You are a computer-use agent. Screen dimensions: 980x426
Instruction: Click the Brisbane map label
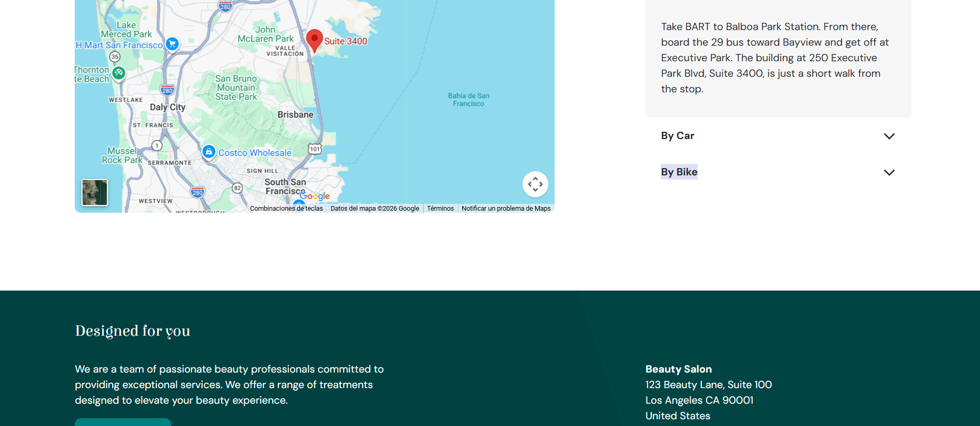[296, 115]
